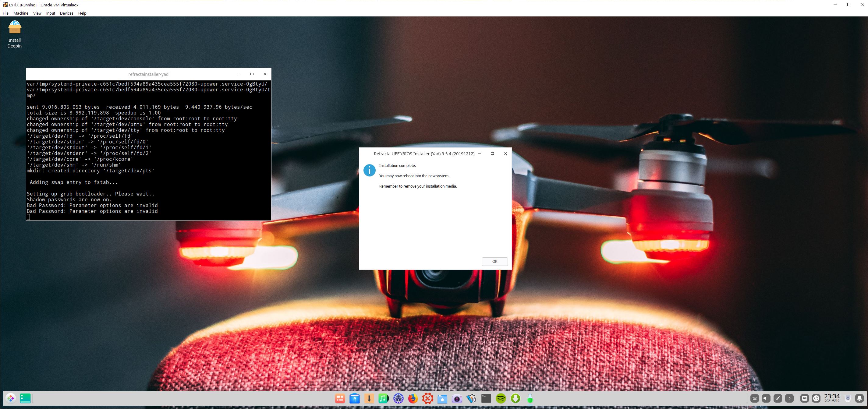Close the Refracta Installer dialog
The height and width of the screenshot is (409, 868).
(x=505, y=153)
